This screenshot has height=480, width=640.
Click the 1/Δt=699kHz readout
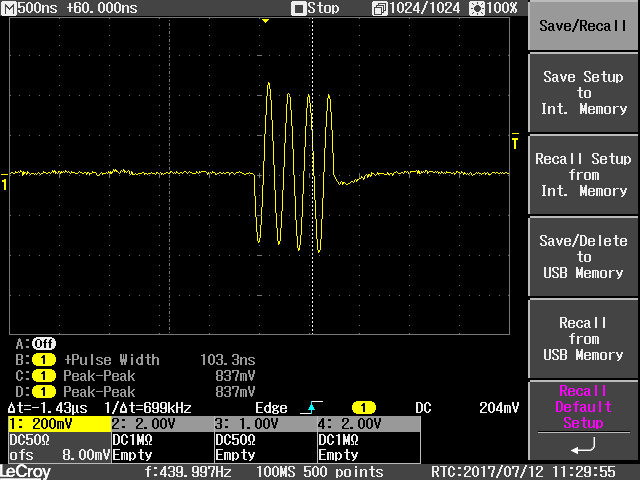click(148, 408)
